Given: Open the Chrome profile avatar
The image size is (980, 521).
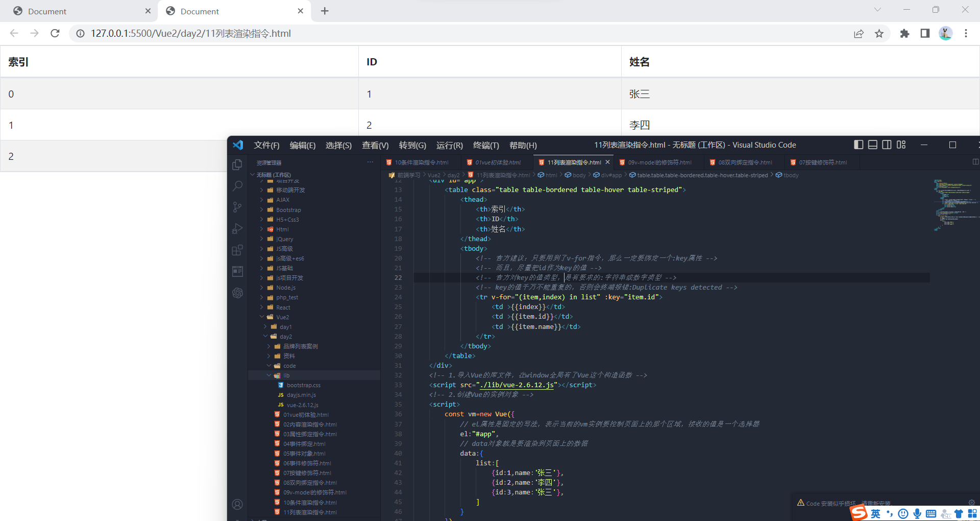Looking at the screenshot, I should tap(945, 34).
